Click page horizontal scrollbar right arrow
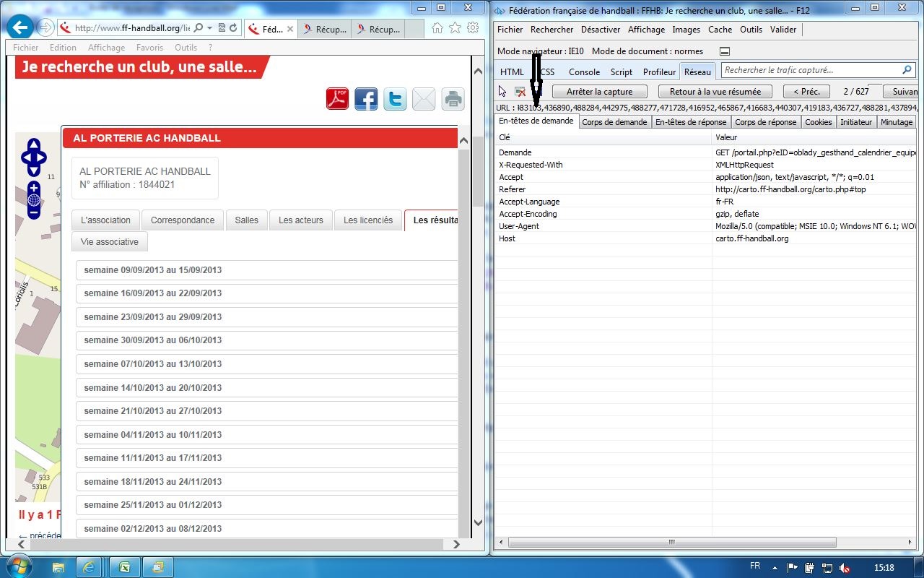 [456, 544]
